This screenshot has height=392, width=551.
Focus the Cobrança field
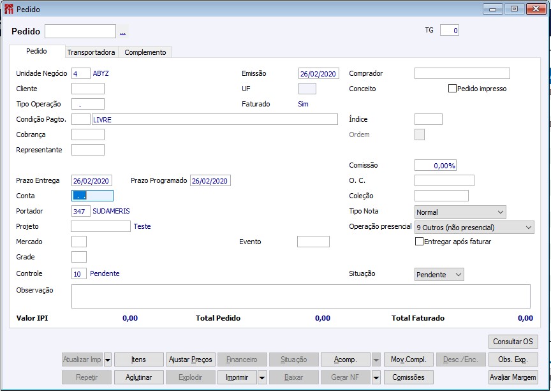88,134
